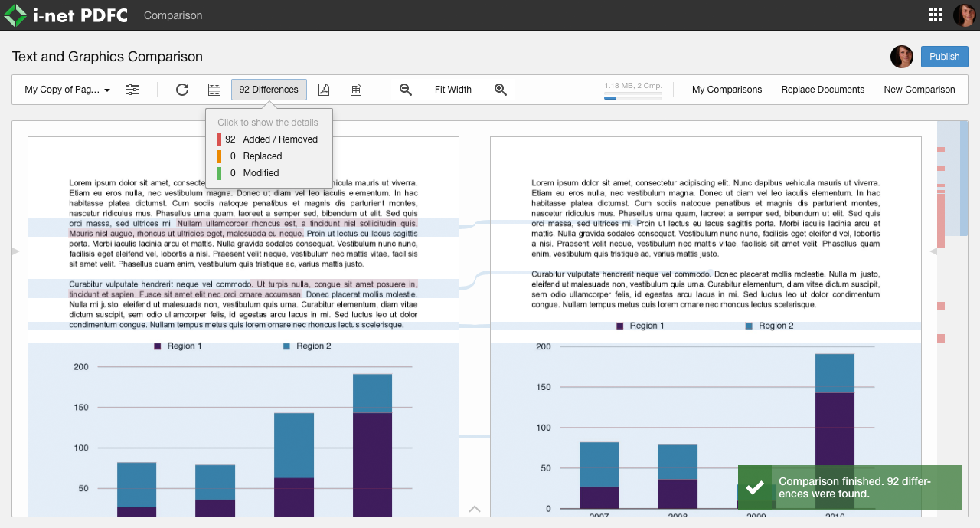Click the top red marker in difference overview
The width and height of the screenshot is (980, 528).
[941, 150]
